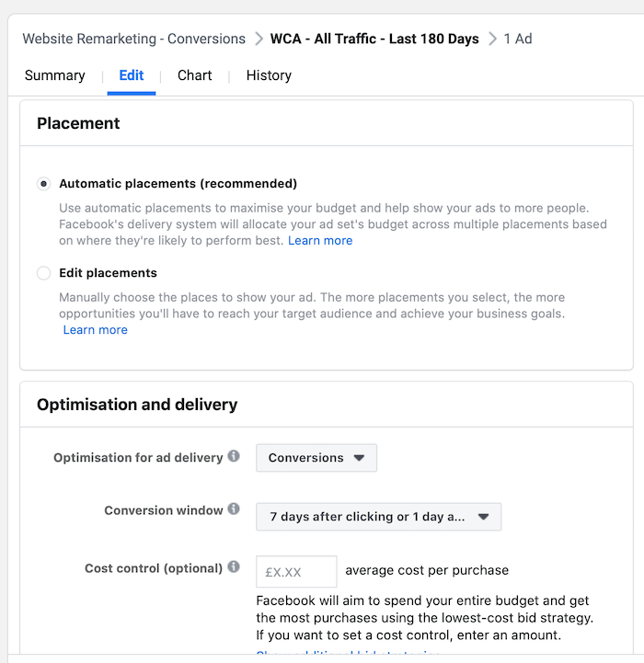Click info icon beside Cost control (optional)

click(234, 567)
